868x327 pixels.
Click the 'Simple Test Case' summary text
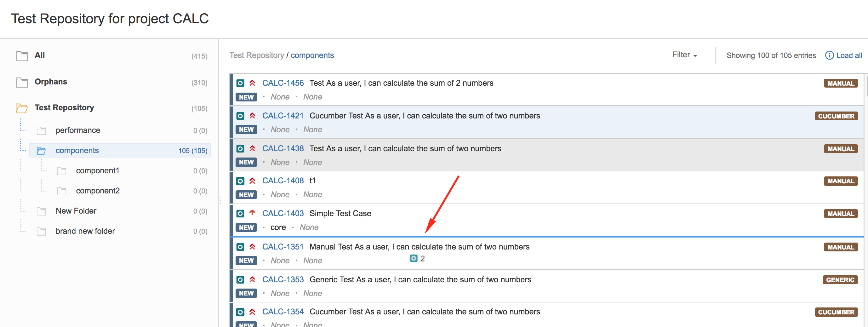340,213
